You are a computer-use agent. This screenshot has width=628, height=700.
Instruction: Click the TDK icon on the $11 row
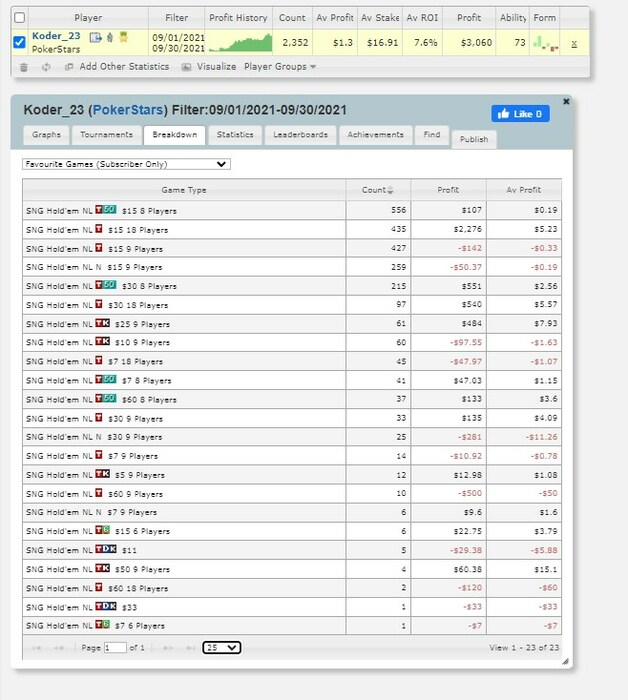pyautogui.click(x=106, y=549)
